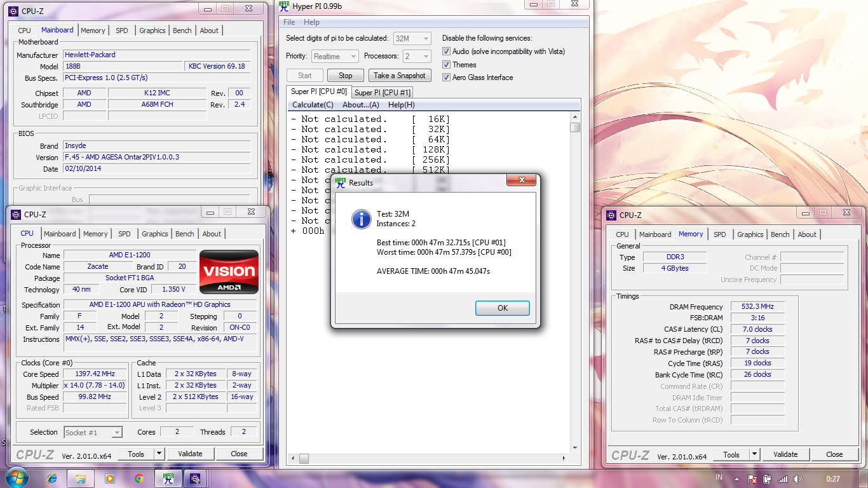
Task: Open Windows Media Player taskbar icon
Action: [x=110, y=478]
